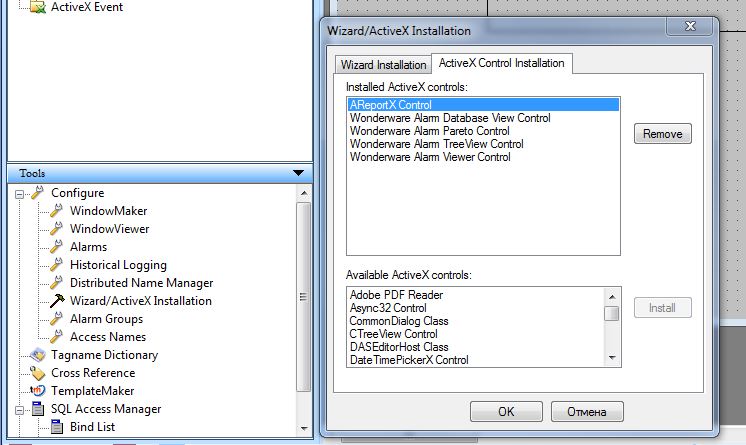
Task: Collapse the SQL Access Manager node
Action: [21, 409]
